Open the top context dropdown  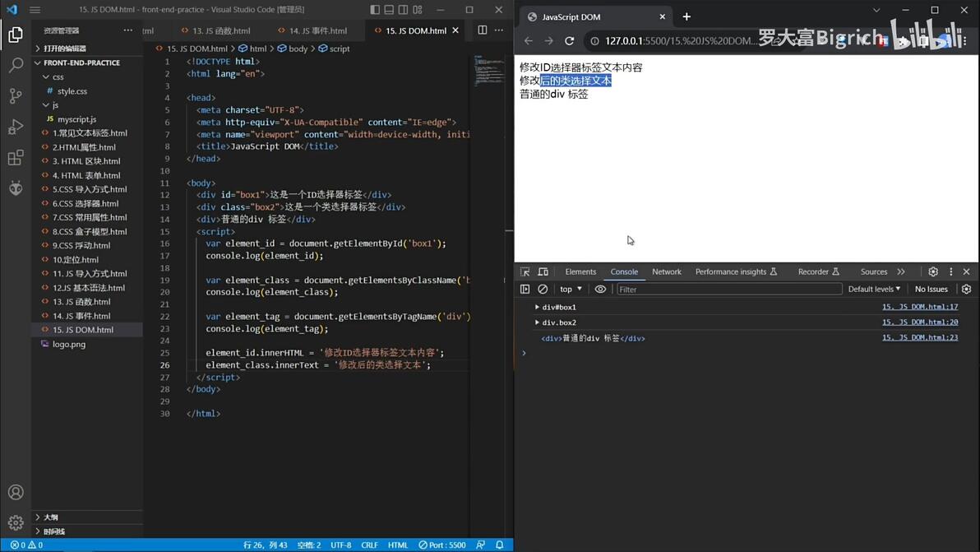571,290
